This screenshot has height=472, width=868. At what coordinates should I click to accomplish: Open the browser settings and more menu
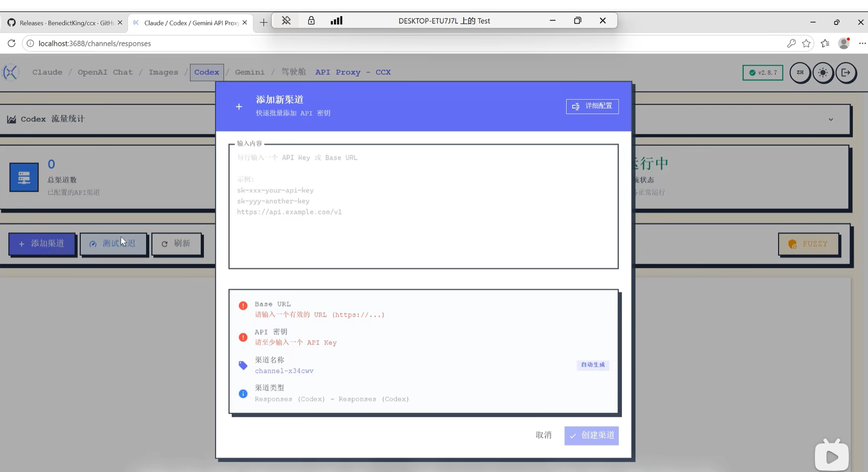[x=862, y=43]
